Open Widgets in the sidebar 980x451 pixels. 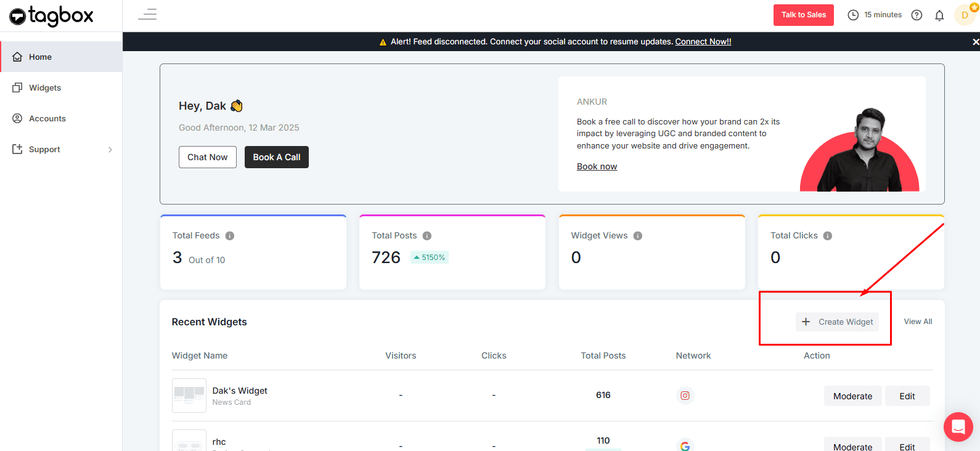coord(61,87)
